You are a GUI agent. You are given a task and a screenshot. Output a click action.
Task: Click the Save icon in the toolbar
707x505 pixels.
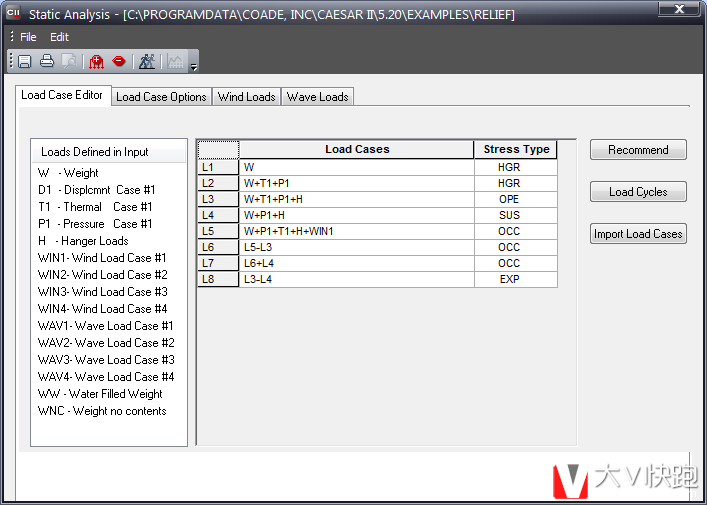24,61
